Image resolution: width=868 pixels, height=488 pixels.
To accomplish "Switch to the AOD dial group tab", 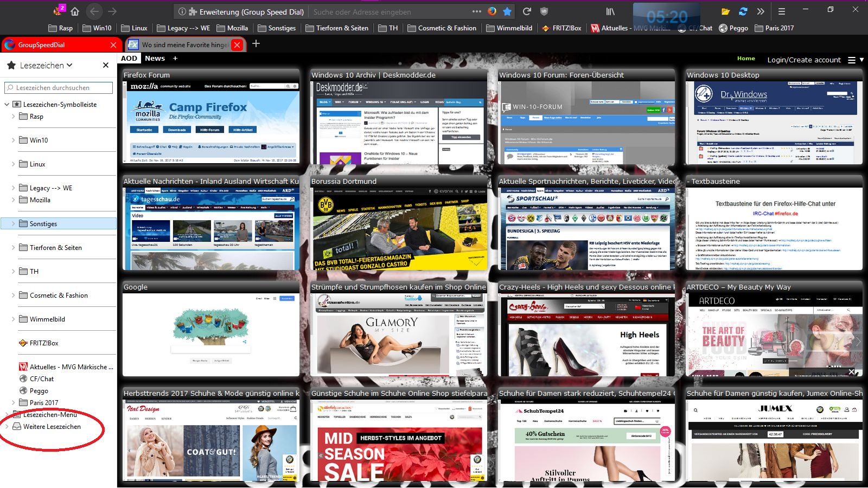I will [129, 58].
